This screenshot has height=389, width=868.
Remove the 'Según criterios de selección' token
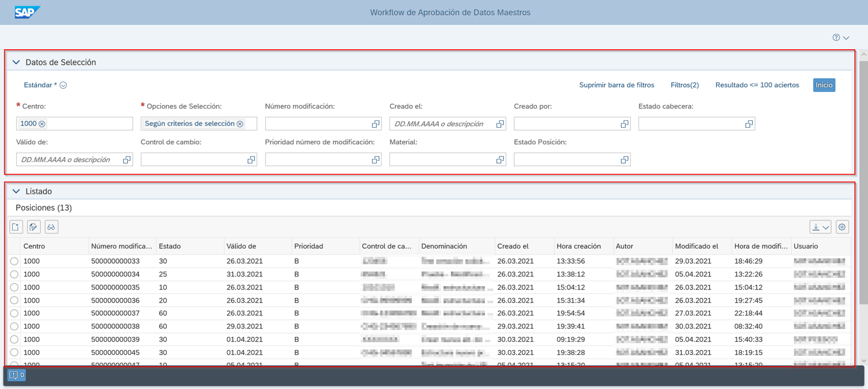click(240, 124)
